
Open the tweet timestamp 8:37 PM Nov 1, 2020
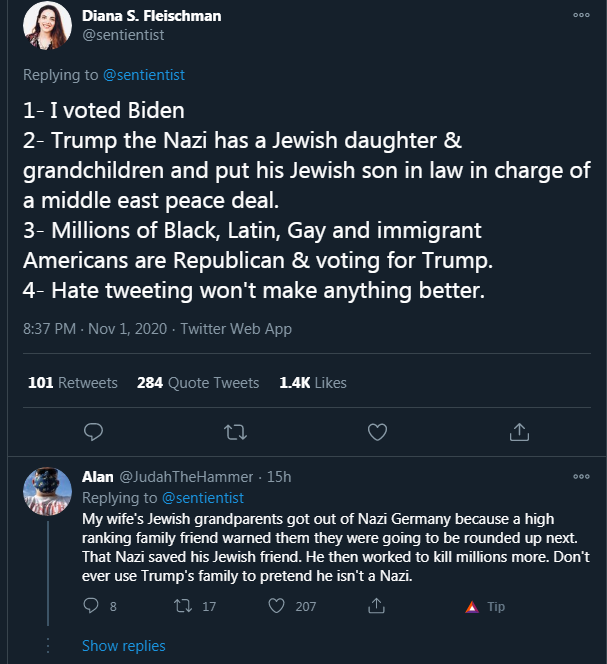(95, 329)
